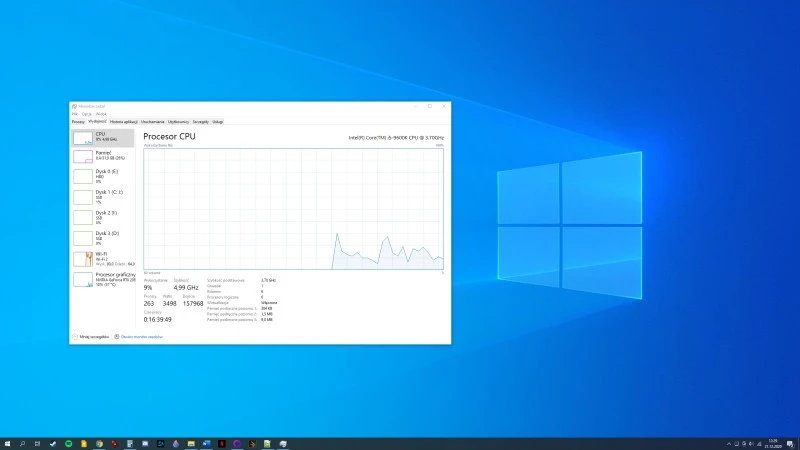Open the volume control in system tray
The width and height of the screenshot is (800, 450).
751,444
